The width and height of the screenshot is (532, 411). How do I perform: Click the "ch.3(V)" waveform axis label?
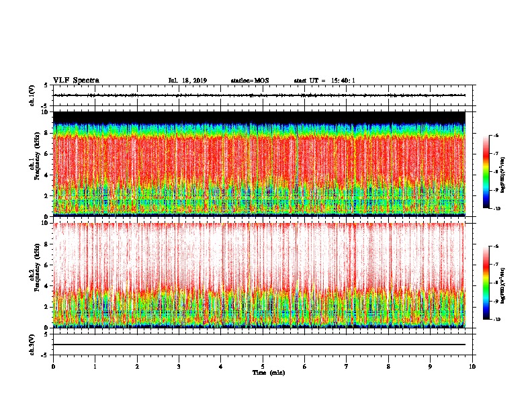pos(32,345)
